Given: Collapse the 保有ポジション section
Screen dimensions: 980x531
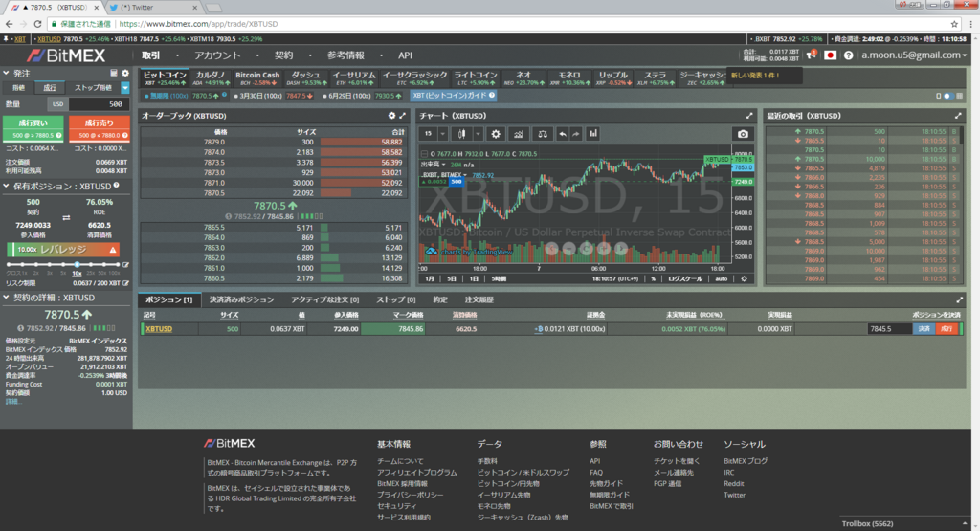Looking at the screenshot, I should click(6, 187).
